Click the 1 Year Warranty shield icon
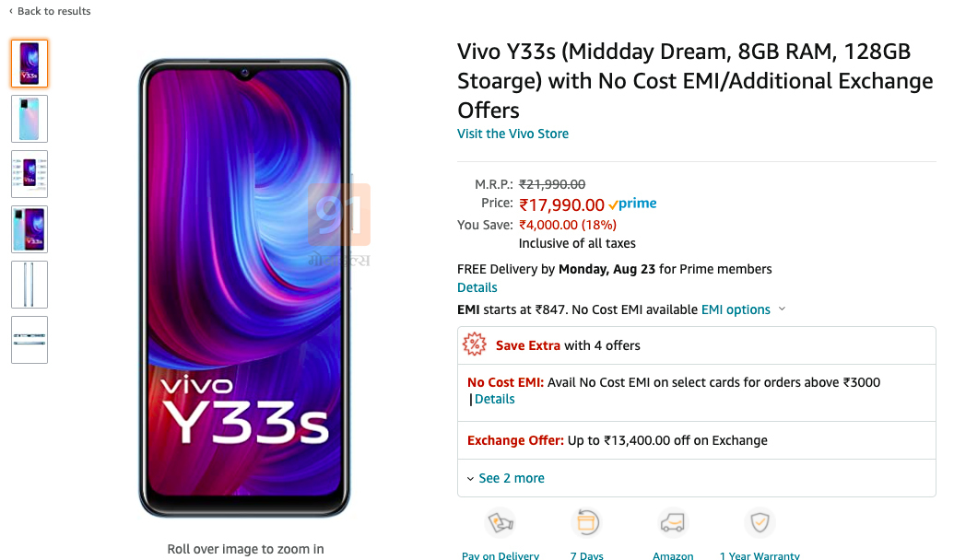This screenshot has width=954, height=560. (760, 522)
